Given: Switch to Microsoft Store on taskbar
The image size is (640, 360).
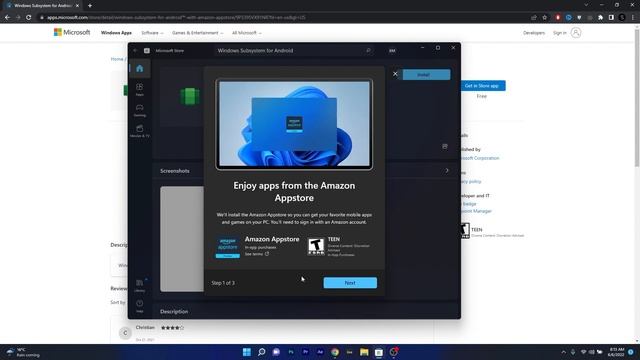Looking at the screenshot, I should 379,352.
